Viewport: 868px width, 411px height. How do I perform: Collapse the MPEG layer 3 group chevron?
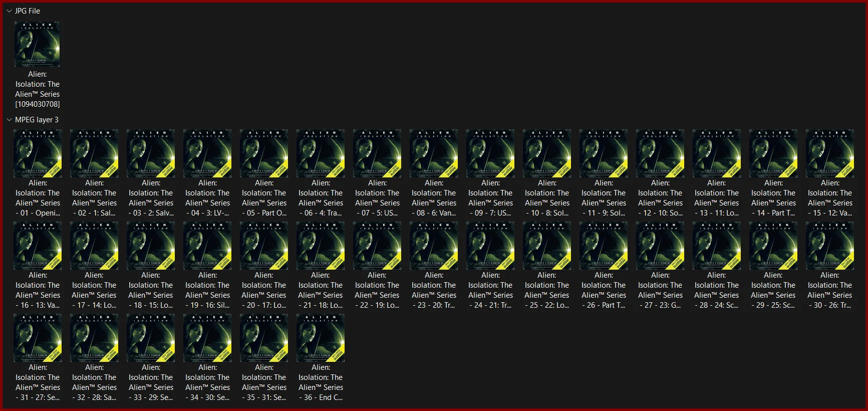point(9,120)
